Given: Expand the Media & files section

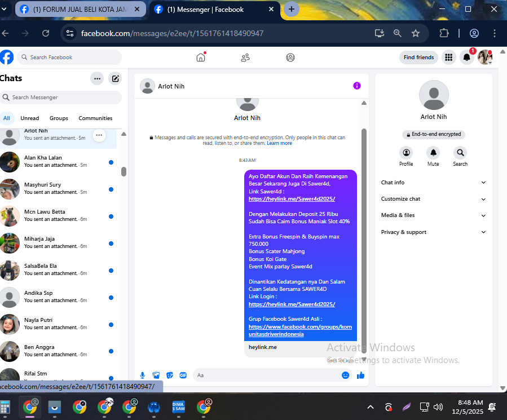Looking at the screenshot, I should [433, 215].
